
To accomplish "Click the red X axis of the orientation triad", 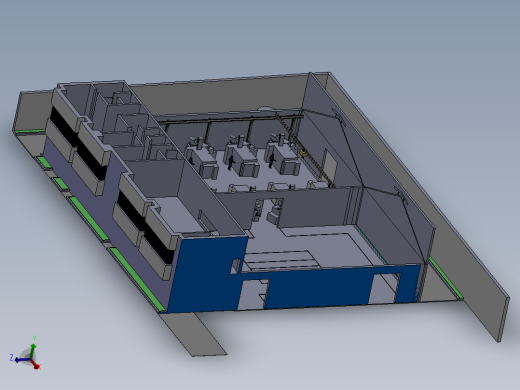I will [36, 364].
